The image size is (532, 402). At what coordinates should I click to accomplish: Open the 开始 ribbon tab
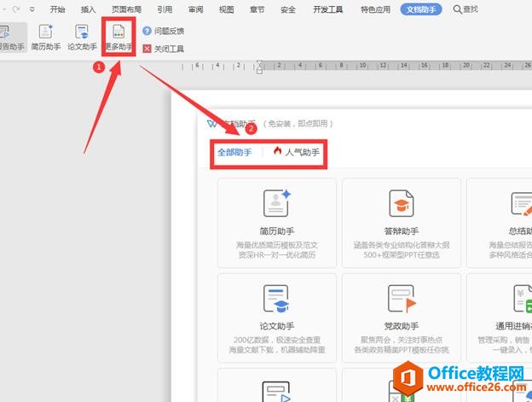coord(57,9)
